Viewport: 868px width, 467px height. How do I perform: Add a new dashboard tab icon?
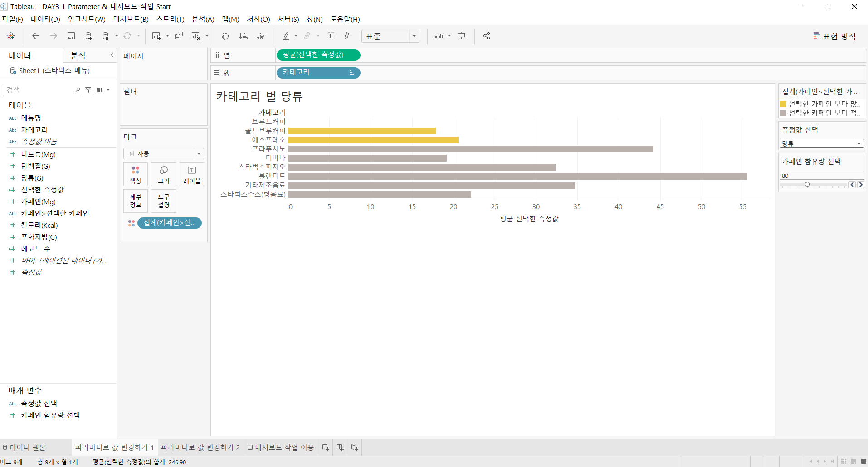click(340, 447)
